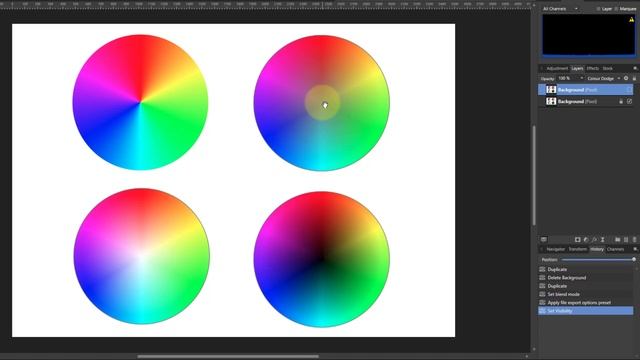Collapse the Layers panel group arrow

[x=542, y=68]
